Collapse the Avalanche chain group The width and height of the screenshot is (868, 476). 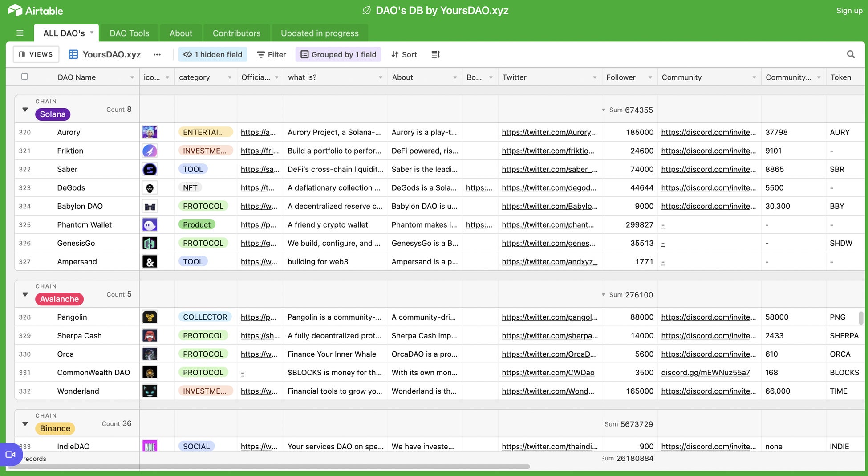25,294
